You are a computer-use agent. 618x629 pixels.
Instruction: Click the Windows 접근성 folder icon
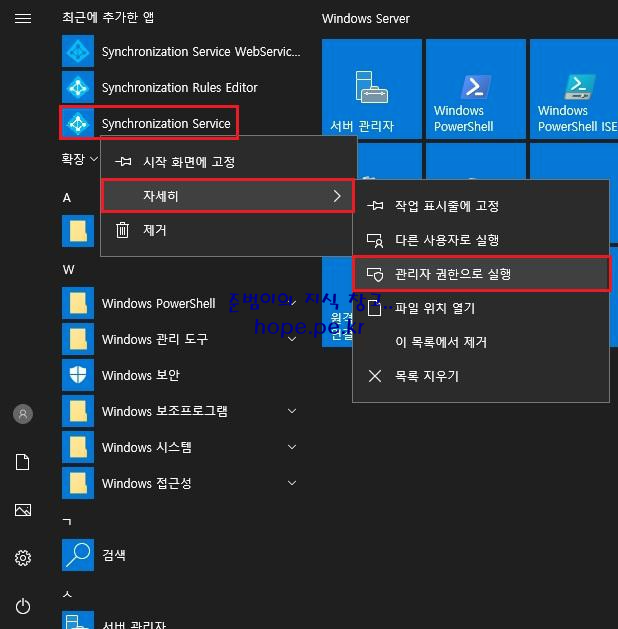click(78, 483)
